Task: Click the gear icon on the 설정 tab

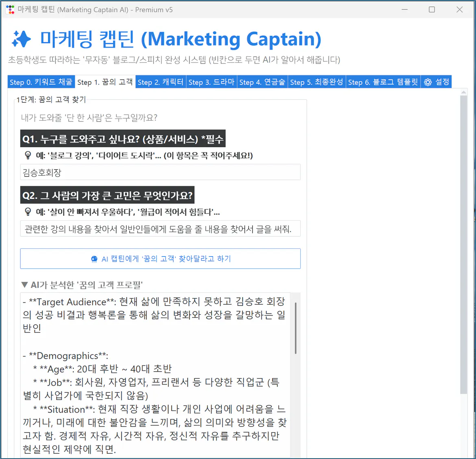Action: pyautogui.click(x=427, y=82)
